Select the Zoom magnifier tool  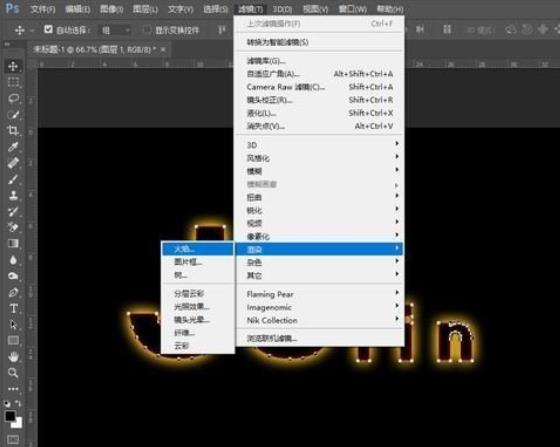[x=13, y=373]
